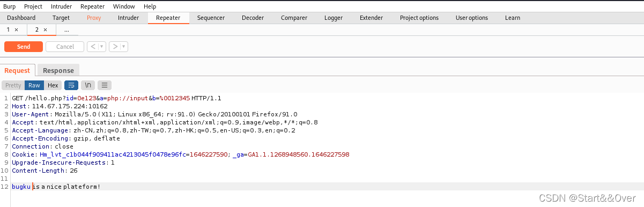
Task: Go back to previous request arrow
Action: [x=93, y=47]
